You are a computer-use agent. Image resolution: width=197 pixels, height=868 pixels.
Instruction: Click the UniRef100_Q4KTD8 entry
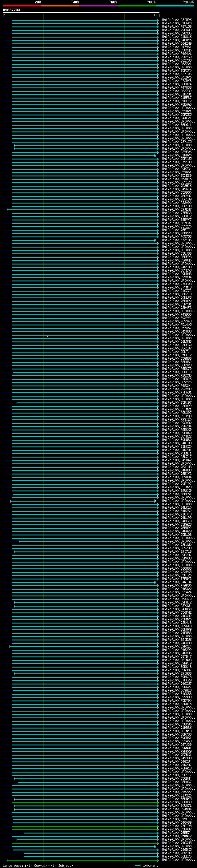pos(177,443)
